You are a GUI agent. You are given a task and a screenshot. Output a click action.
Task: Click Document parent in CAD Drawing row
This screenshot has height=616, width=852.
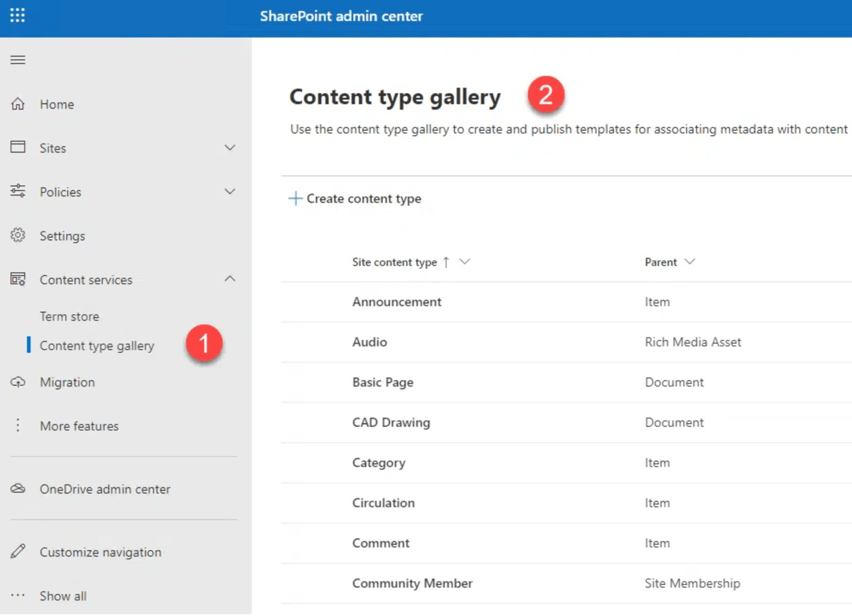pyautogui.click(x=674, y=422)
